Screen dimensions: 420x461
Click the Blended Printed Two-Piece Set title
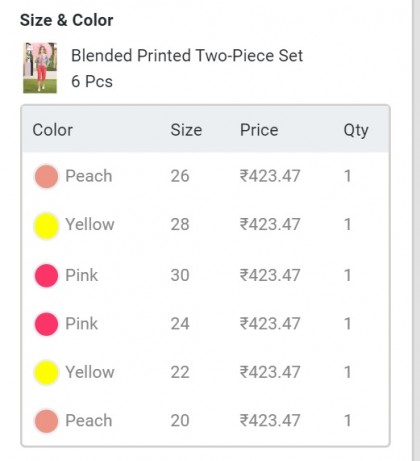tap(187, 55)
